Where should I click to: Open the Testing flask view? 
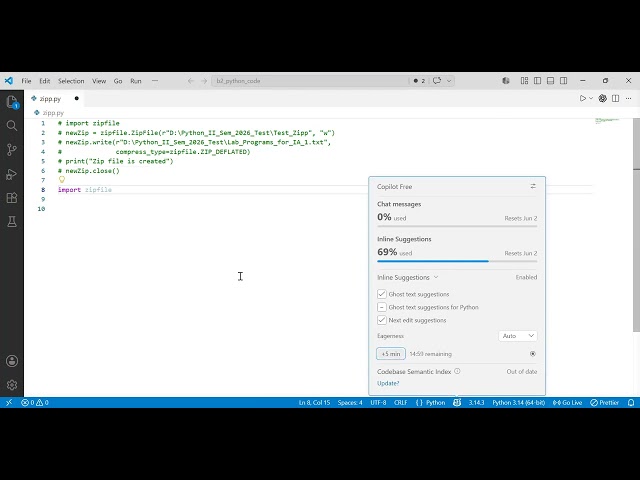12,222
